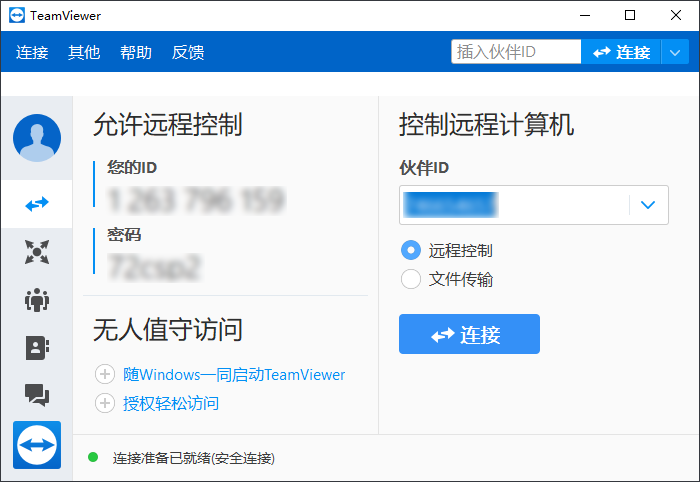
Task: Expand the 伙伴ID dropdown arrow
Action: [x=648, y=205]
